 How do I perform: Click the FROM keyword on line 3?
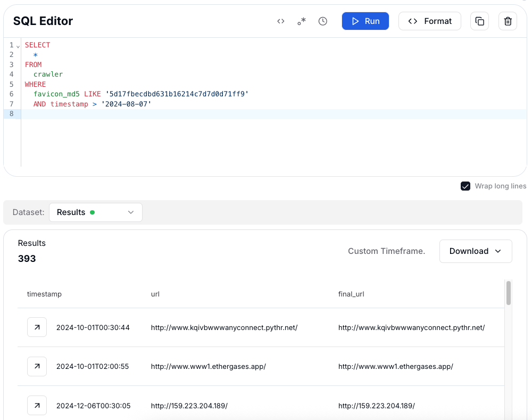33,64
